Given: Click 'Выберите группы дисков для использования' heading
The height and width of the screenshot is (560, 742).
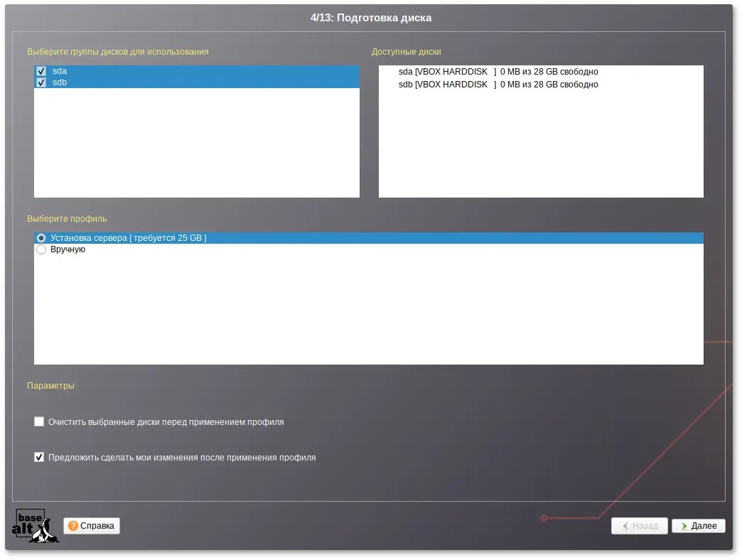Looking at the screenshot, I should tap(118, 52).
